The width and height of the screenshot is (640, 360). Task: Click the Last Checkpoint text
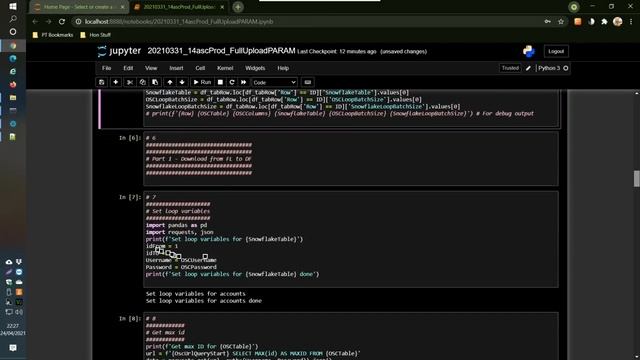[337, 52]
